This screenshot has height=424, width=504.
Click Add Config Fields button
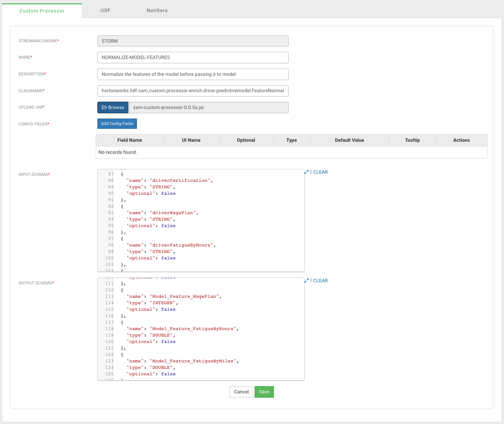pyautogui.click(x=117, y=123)
